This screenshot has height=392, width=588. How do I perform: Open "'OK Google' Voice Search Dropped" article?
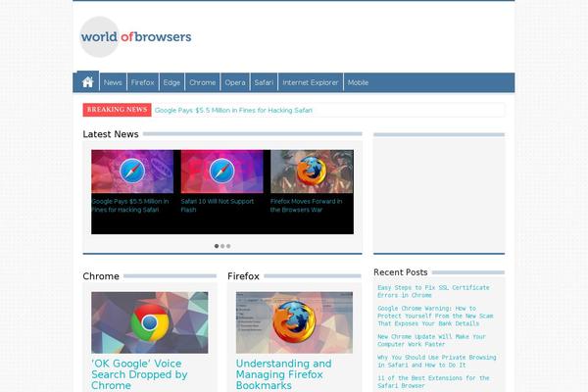point(139,374)
